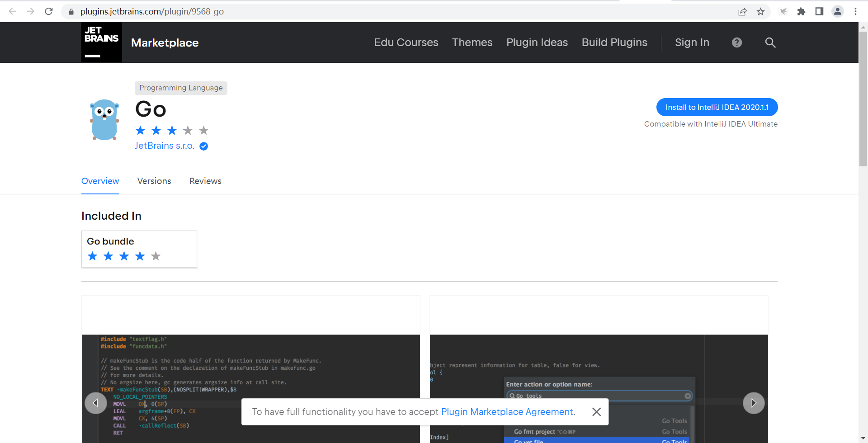868x443 pixels.
Task: Open Edu Courses in navigation
Action: [x=406, y=42]
